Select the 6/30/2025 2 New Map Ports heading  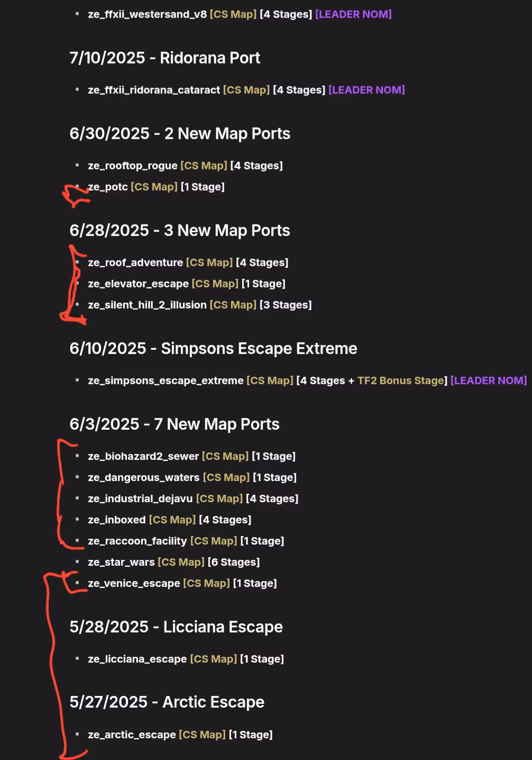coord(180,133)
